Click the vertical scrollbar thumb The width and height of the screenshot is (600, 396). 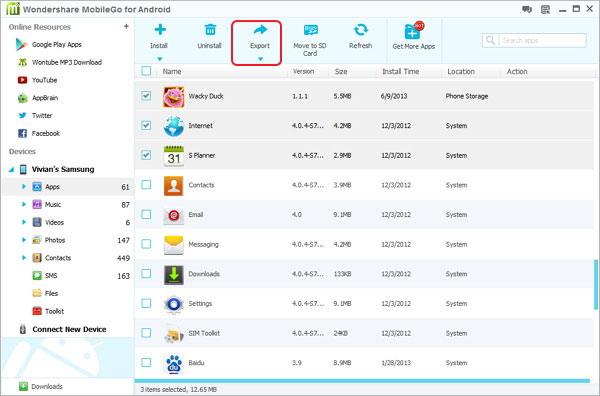pos(595,284)
